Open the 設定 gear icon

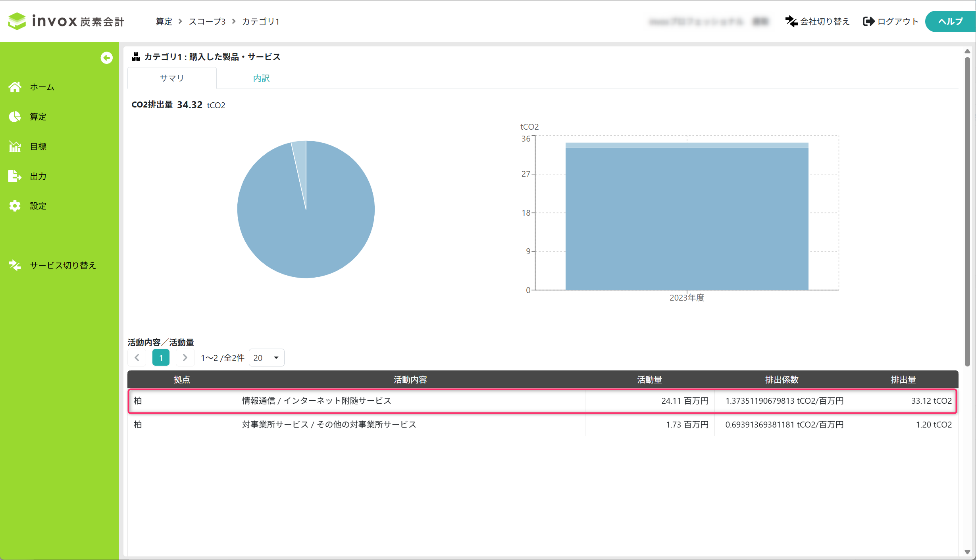(15, 206)
